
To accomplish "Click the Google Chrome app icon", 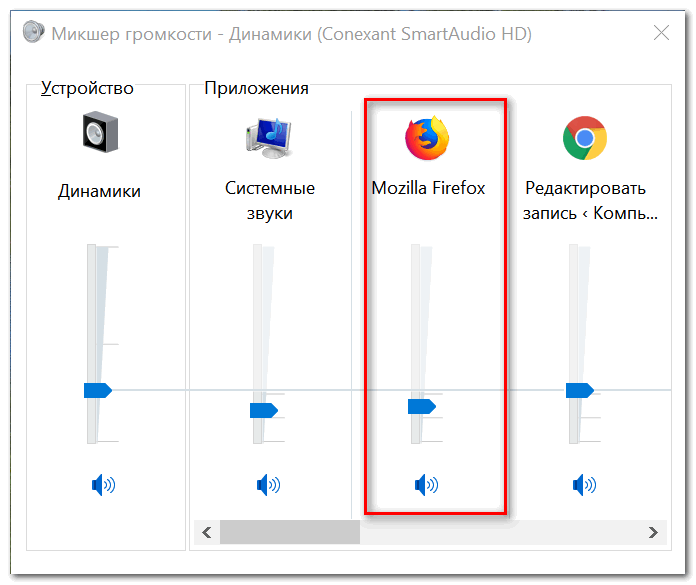I will pyautogui.click(x=585, y=138).
